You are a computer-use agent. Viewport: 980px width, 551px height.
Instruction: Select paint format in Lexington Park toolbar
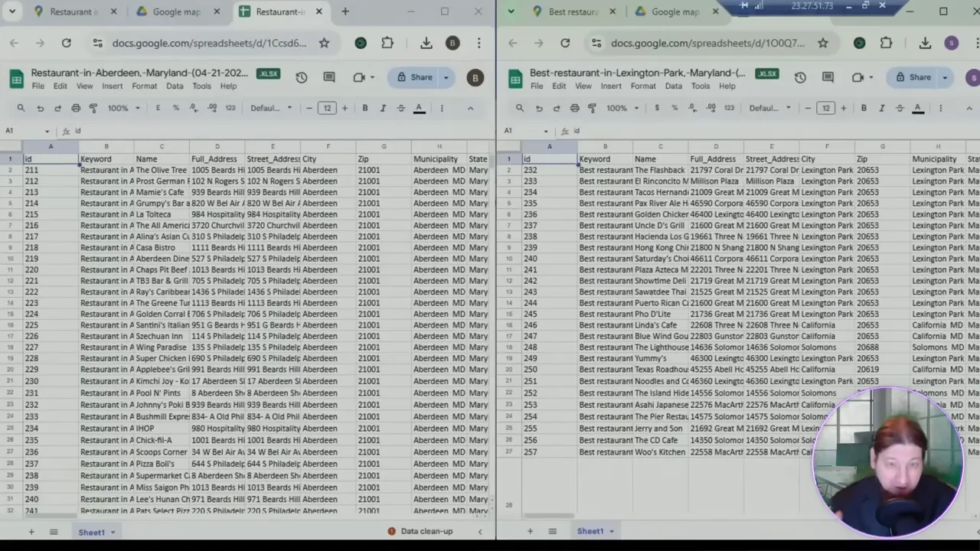pos(592,108)
